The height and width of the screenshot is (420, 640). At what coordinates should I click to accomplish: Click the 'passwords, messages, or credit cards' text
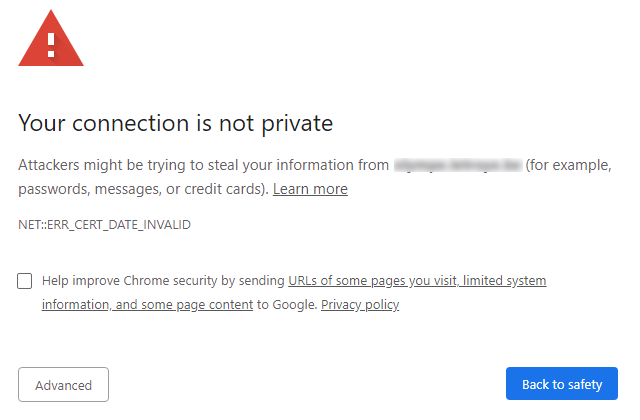(140, 189)
